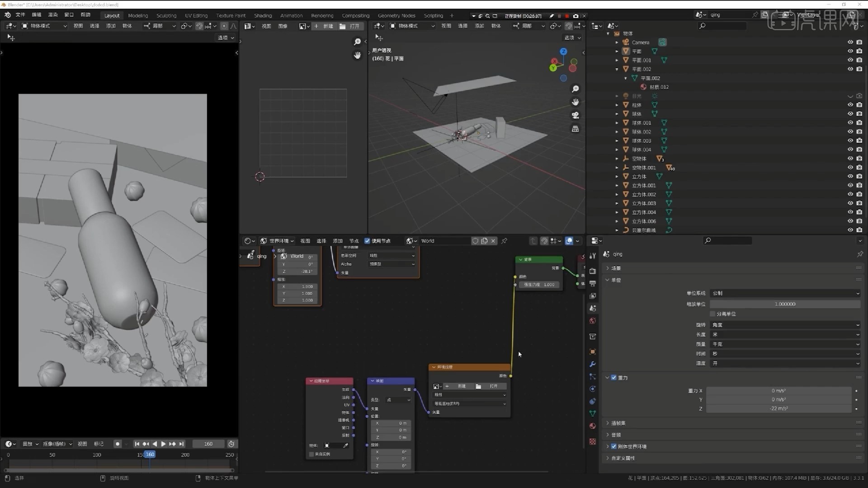
Task: Open the 旋转 unit dropdown showing 角度
Action: coord(785,325)
